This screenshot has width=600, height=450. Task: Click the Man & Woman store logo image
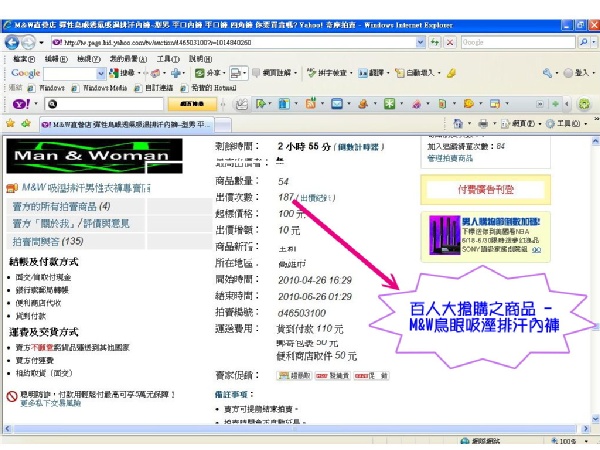95,156
